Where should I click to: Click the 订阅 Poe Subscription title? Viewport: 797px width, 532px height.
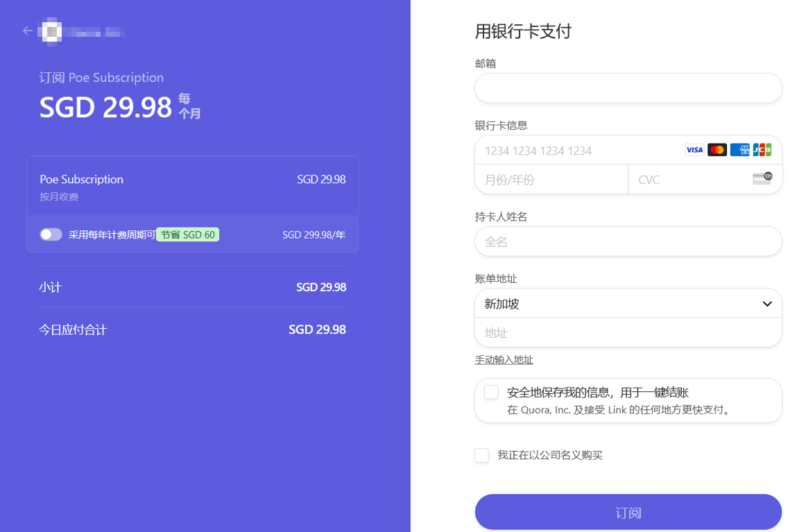pyautogui.click(x=102, y=78)
